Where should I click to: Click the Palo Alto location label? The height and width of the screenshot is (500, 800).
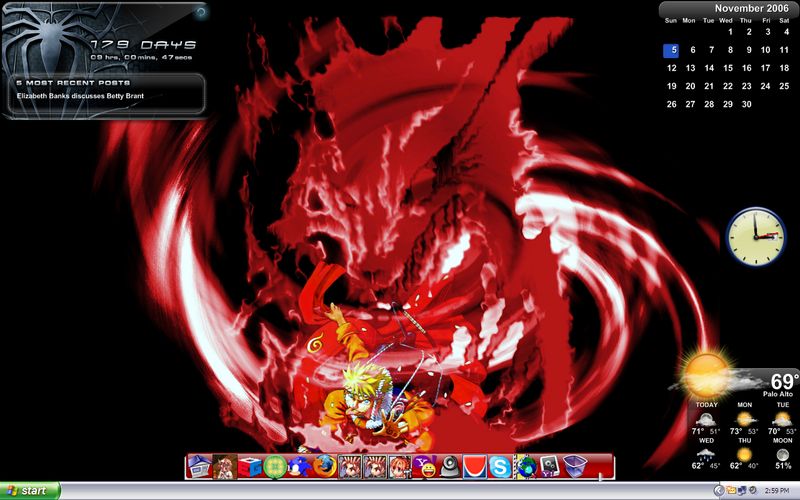pos(778,394)
